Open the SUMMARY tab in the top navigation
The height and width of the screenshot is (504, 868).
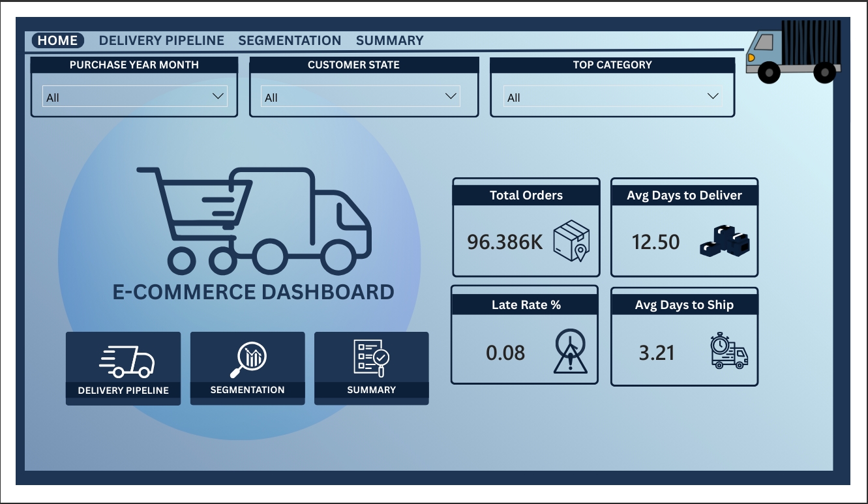[x=390, y=40]
